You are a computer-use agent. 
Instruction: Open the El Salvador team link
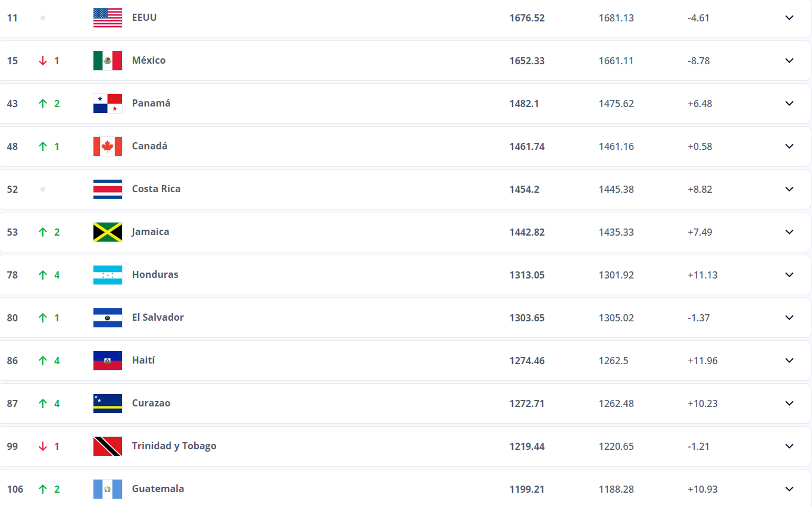click(x=158, y=317)
